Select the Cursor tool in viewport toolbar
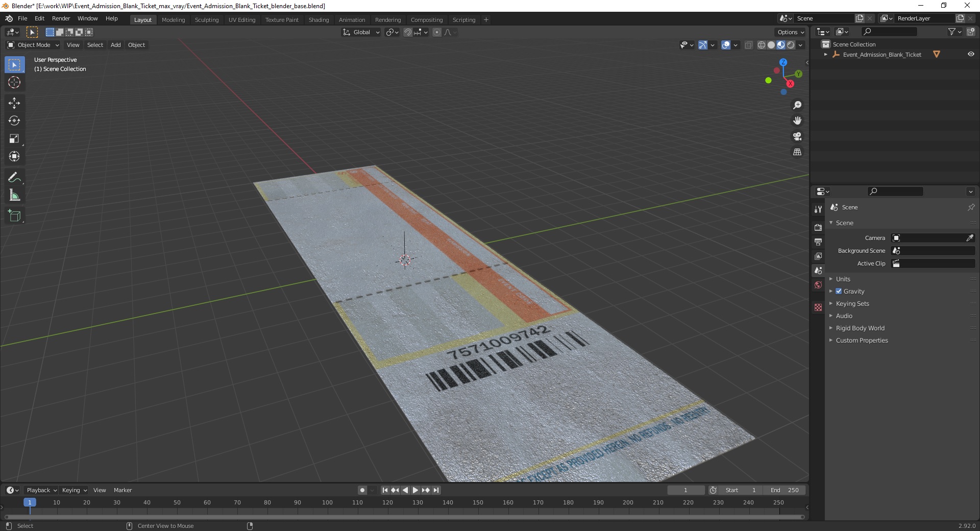Screen dimensions: 980x531 click(14, 82)
